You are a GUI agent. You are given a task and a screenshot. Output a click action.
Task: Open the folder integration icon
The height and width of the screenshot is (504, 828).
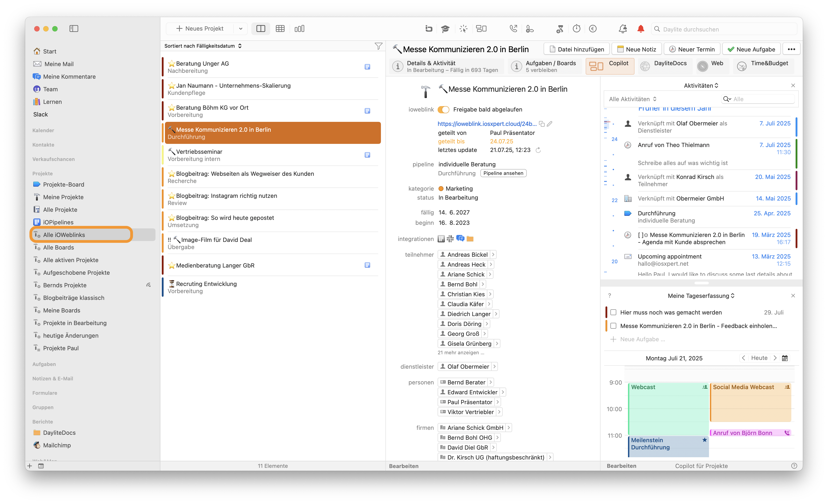tap(470, 239)
